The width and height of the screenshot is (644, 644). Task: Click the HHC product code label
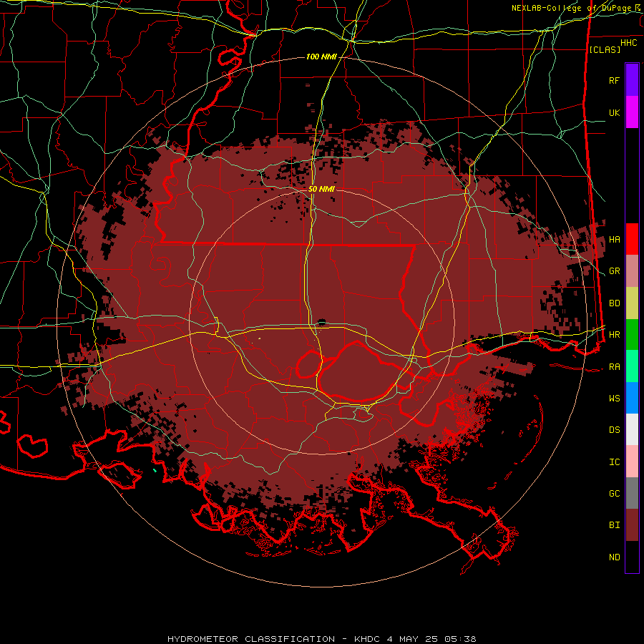[628, 43]
